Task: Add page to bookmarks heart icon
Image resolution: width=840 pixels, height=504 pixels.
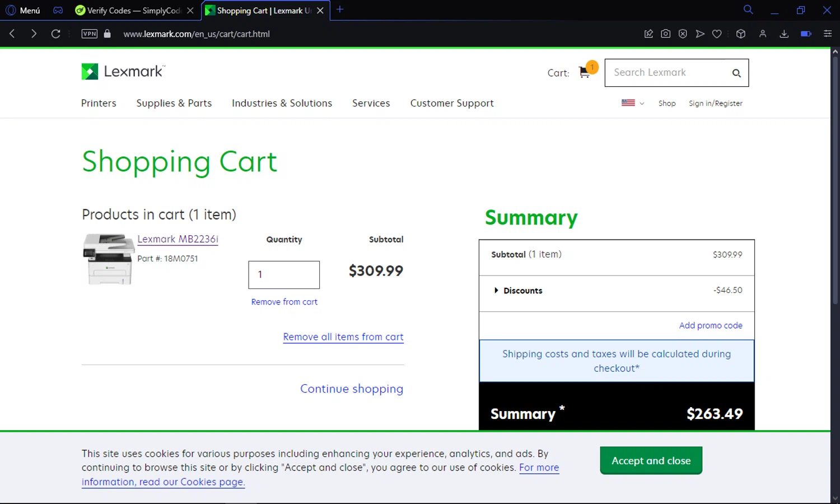Action: point(717,34)
